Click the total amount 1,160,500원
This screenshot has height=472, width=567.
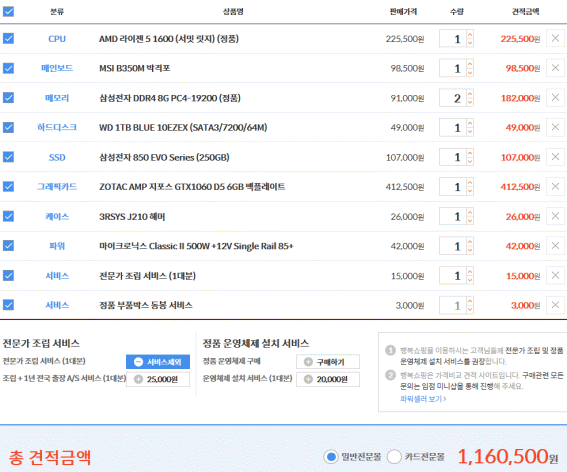508,456
